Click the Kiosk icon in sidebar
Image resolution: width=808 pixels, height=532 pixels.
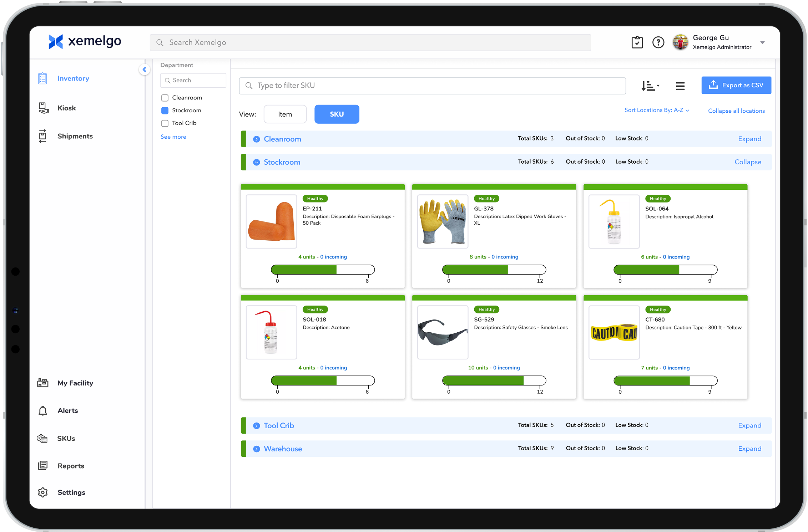click(x=43, y=108)
